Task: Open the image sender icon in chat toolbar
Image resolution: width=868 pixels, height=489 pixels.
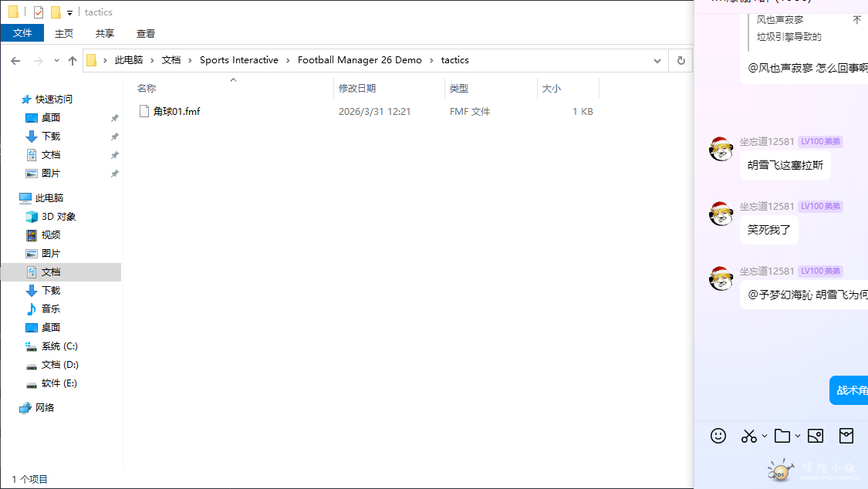Action: 816,436
